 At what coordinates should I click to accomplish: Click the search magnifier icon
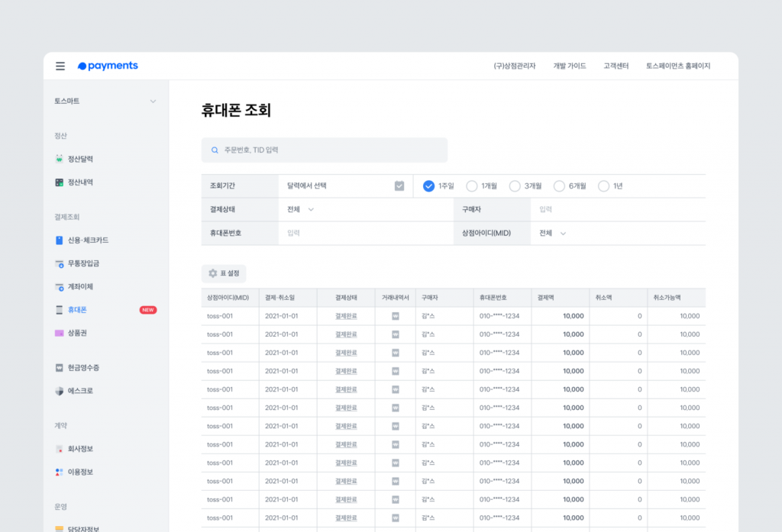[215, 150]
